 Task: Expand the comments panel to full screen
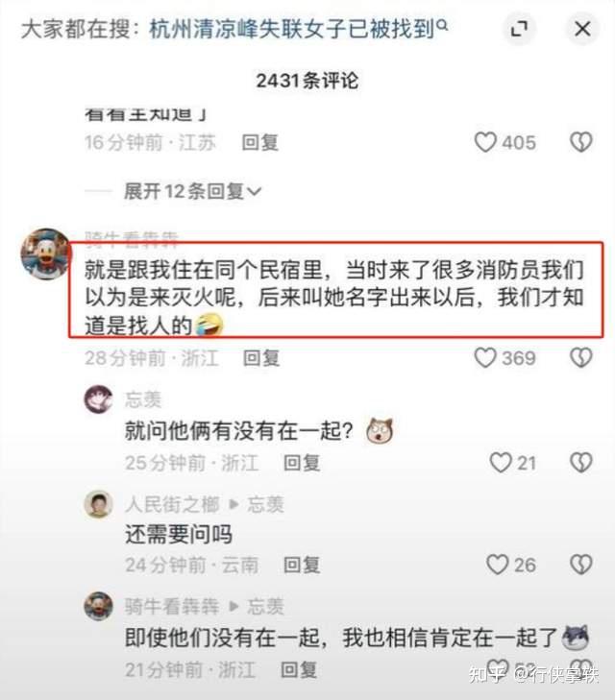519,29
